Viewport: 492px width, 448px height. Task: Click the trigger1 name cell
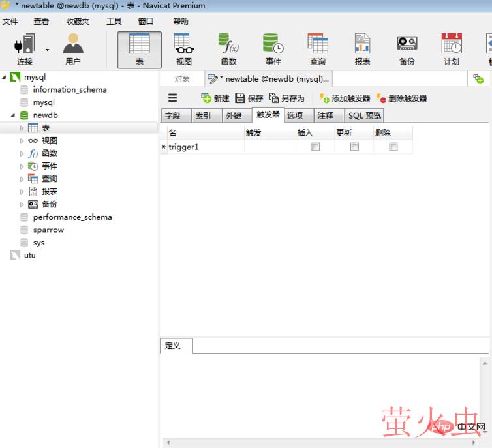206,147
